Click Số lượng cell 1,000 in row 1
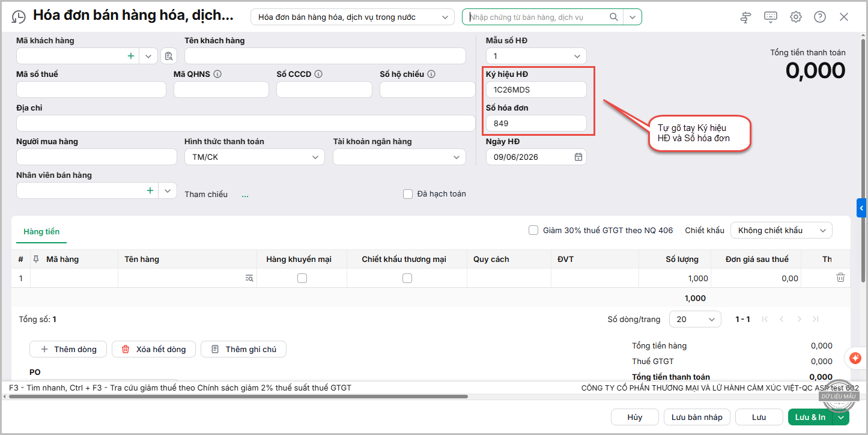868x435 pixels. click(675, 278)
